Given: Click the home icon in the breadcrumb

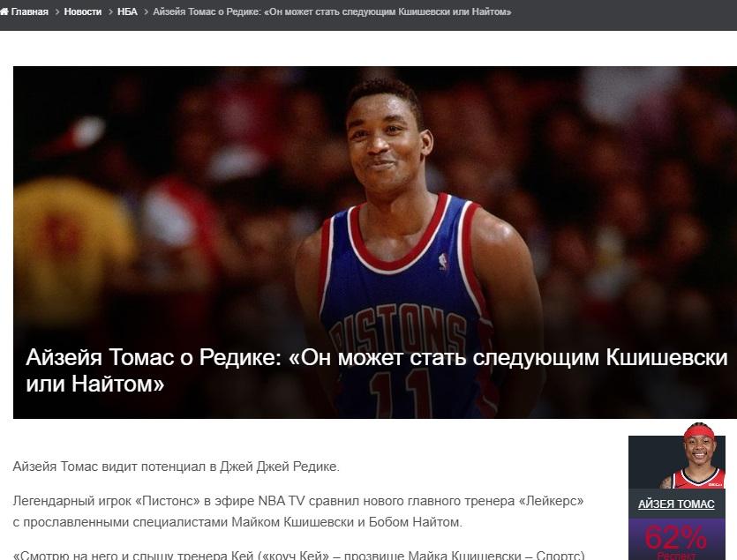Looking at the screenshot, I should 4,11.
